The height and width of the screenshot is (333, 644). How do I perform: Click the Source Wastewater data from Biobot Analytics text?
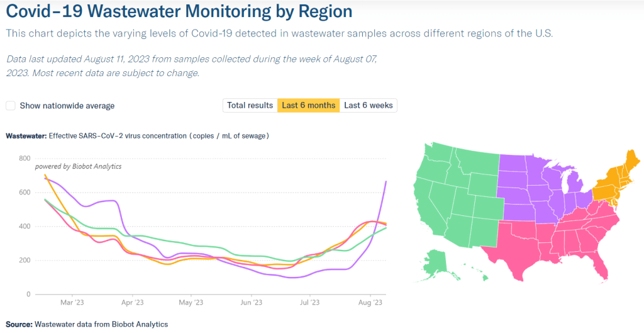tap(87, 324)
